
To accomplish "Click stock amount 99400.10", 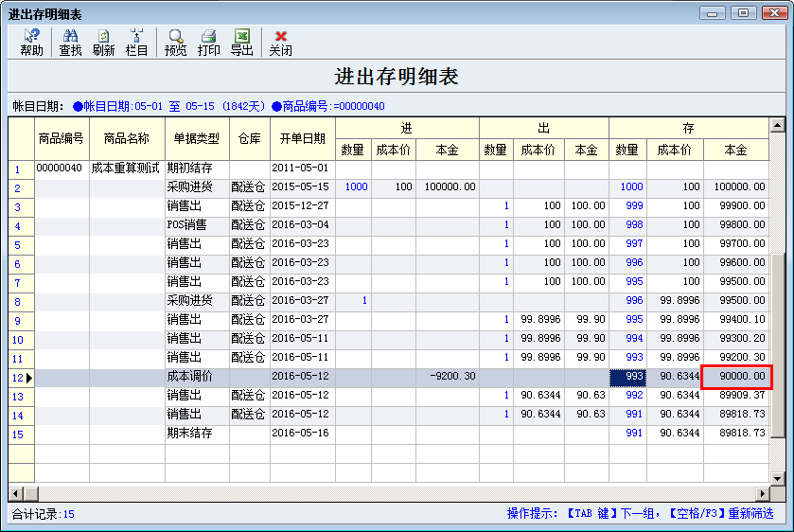I will (x=737, y=320).
